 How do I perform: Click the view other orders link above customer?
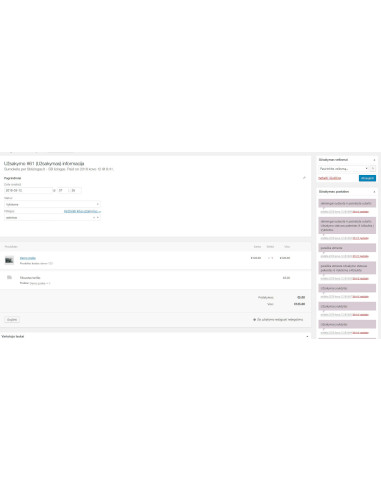82,211
